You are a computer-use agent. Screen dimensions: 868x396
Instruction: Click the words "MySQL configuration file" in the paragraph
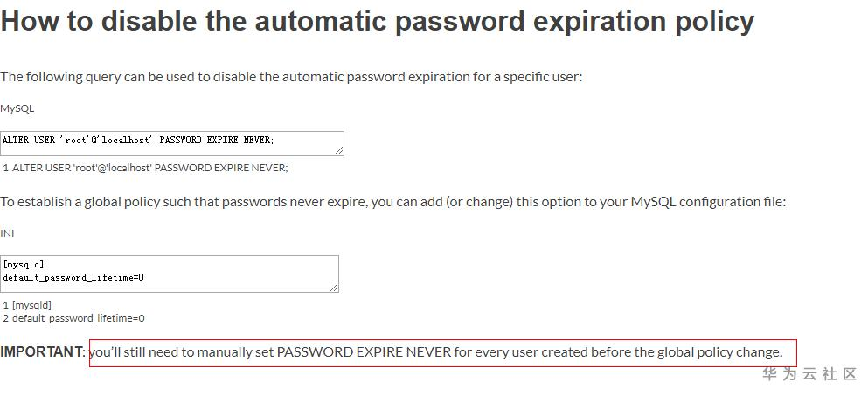pos(708,202)
